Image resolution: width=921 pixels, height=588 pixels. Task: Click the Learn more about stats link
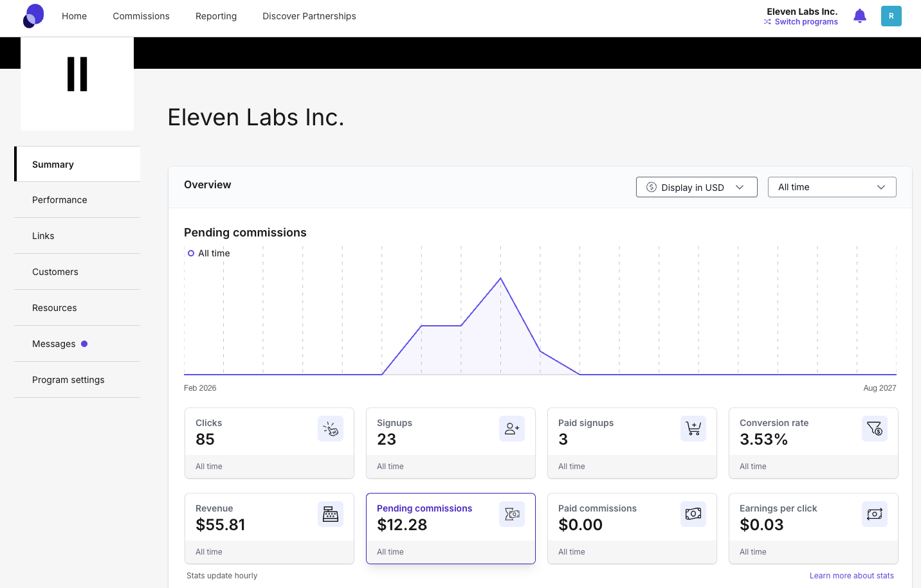pyautogui.click(x=852, y=576)
